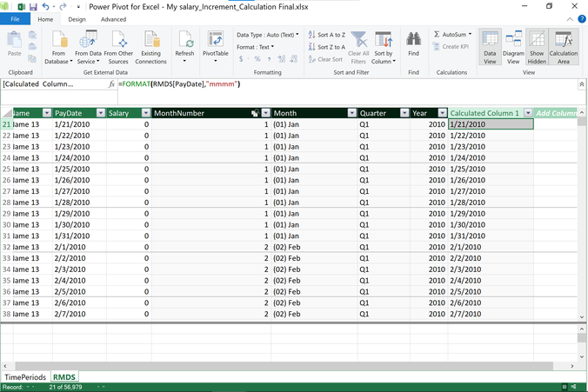Select cell PayDate 1/25/2010
This screenshot has height=392, width=588.
tap(79, 169)
